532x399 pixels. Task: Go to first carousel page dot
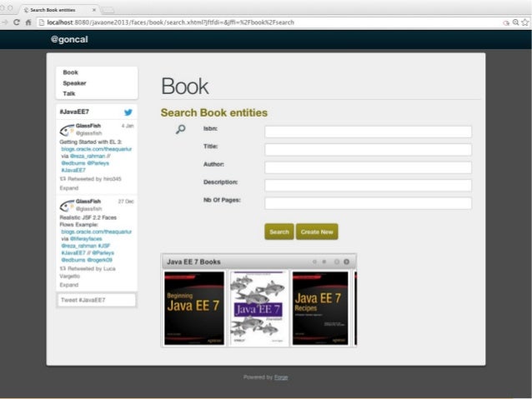314,262
